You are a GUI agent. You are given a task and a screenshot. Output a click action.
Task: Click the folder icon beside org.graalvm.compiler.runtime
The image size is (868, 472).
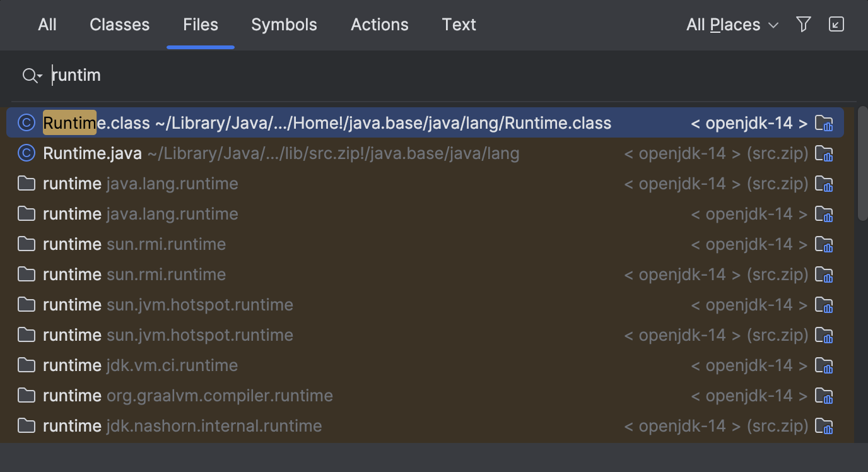click(26, 396)
